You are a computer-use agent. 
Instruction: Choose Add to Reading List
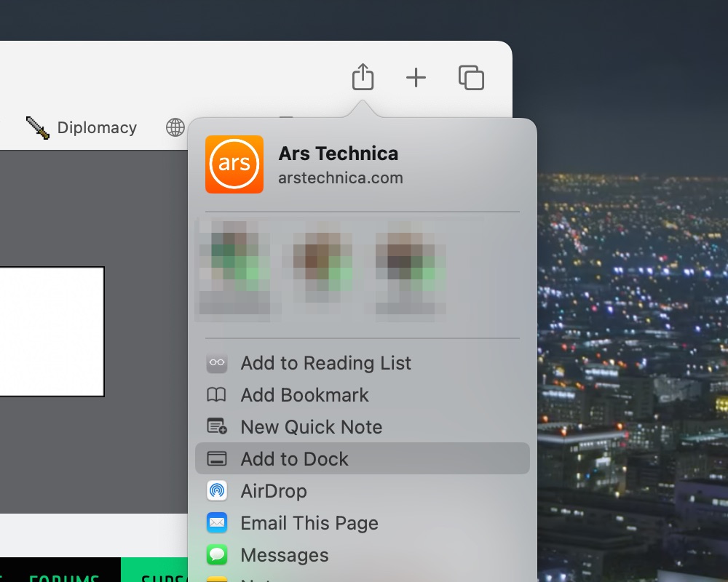325,363
